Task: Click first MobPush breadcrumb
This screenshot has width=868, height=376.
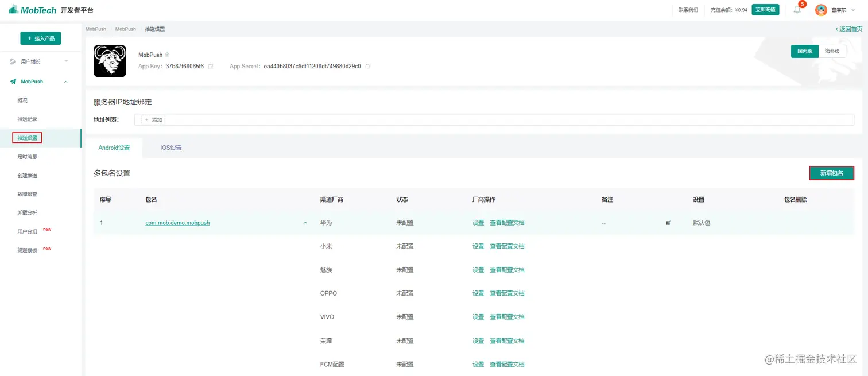Action: point(96,29)
